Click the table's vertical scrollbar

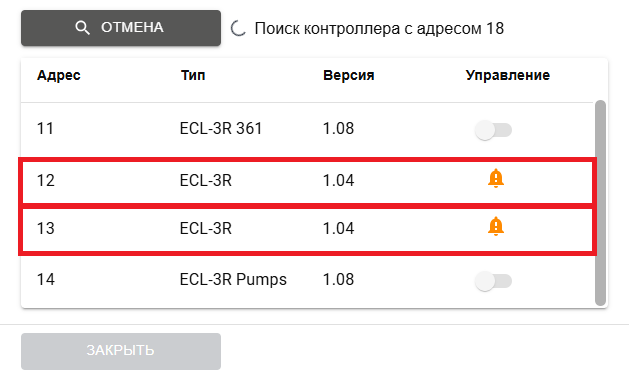pyautogui.click(x=600, y=203)
